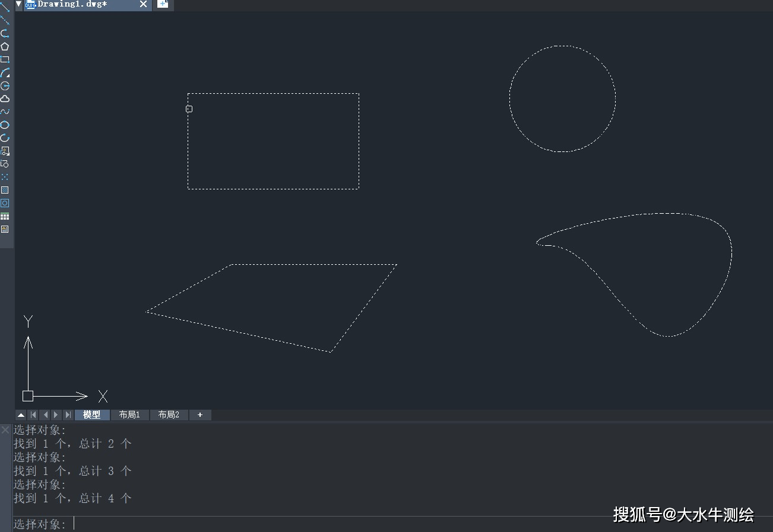Jump to the last layout tab

[x=68, y=415]
